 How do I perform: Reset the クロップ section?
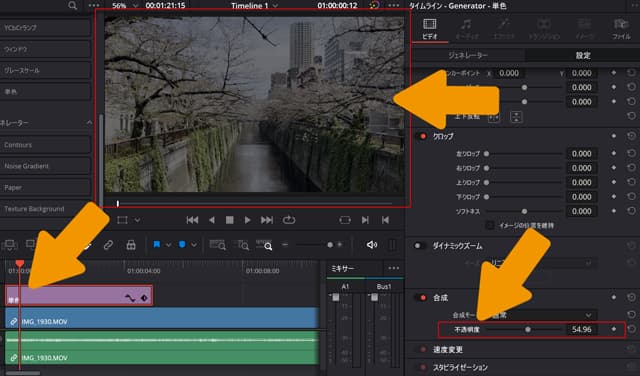631,136
